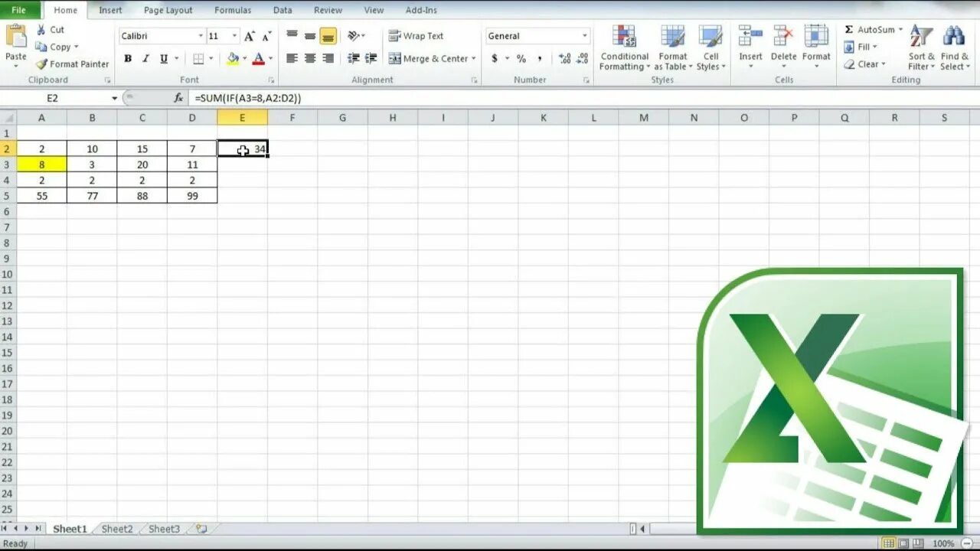Image resolution: width=980 pixels, height=551 pixels.
Task: Click into the formula bar text
Action: pos(247,98)
